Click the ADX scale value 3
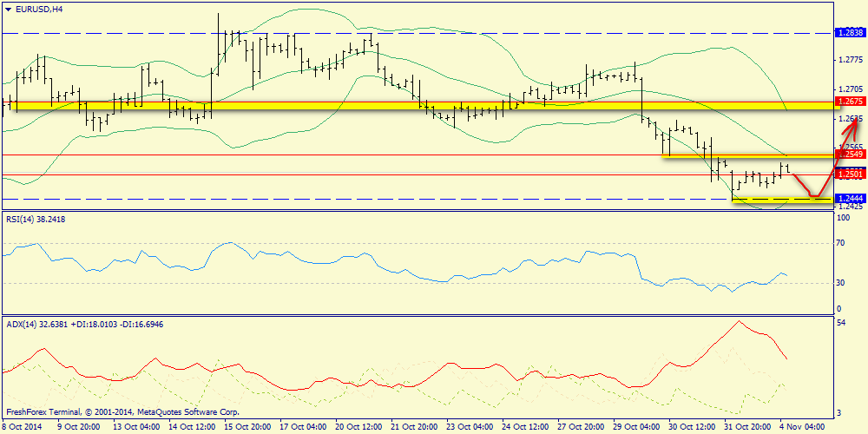The width and height of the screenshot is (868, 434). (840, 413)
